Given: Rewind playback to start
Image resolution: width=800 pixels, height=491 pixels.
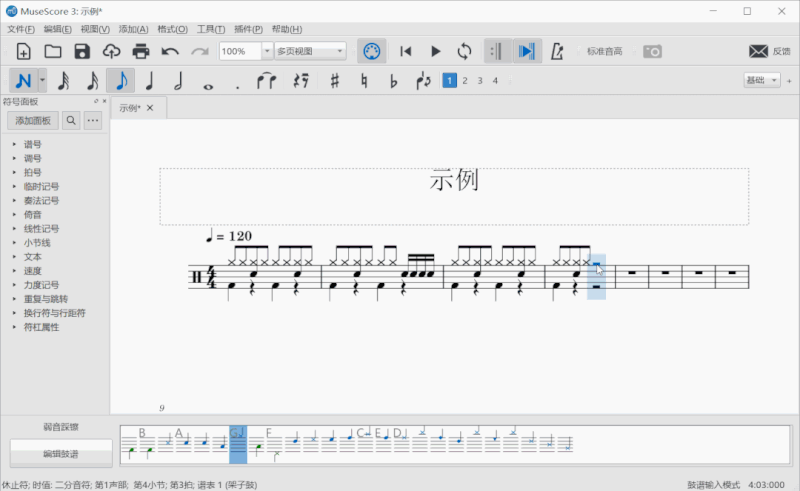Looking at the screenshot, I should coord(406,51).
